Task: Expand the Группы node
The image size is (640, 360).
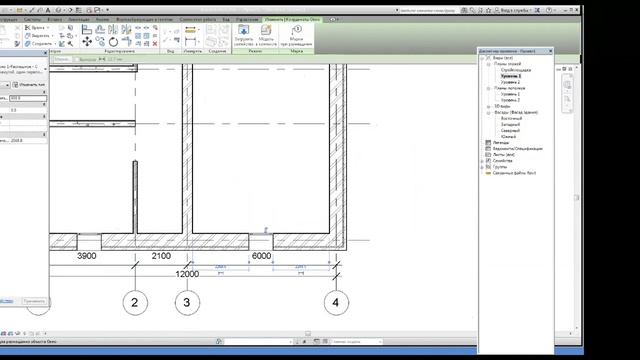Action: (x=482, y=167)
